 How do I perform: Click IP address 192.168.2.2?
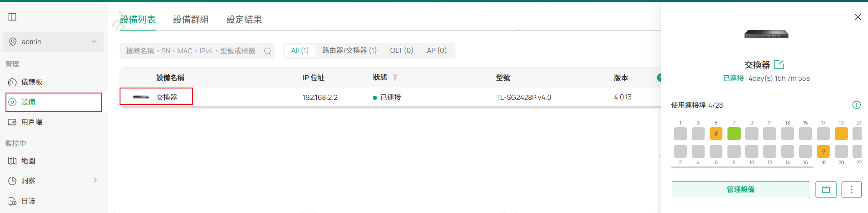click(x=320, y=97)
